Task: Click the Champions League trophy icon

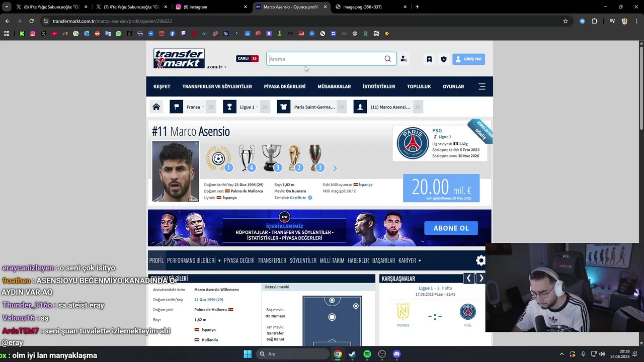Action: pos(247,158)
